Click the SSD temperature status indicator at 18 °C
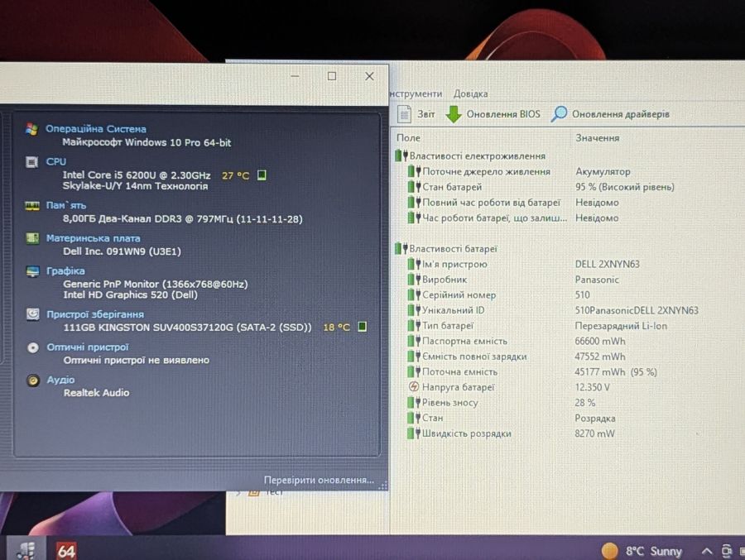 click(x=362, y=327)
